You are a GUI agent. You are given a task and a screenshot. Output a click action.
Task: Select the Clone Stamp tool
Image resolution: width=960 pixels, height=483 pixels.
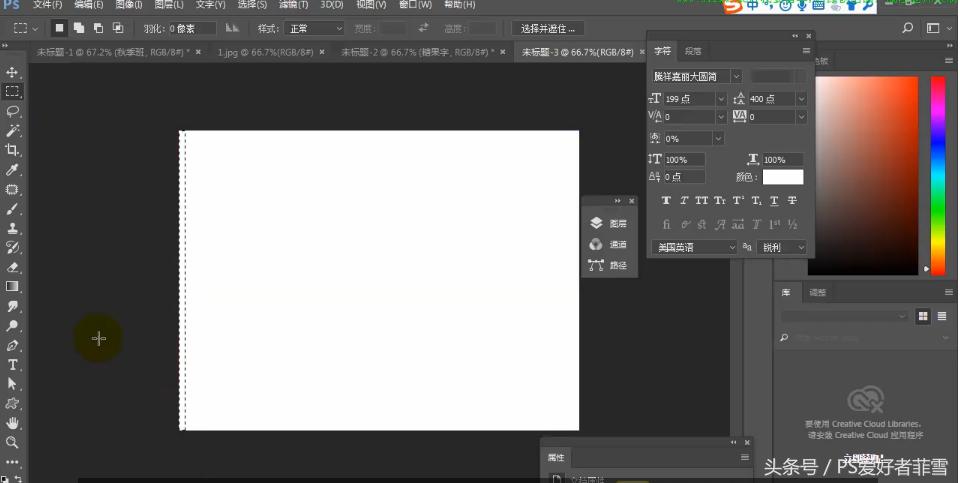(12, 228)
